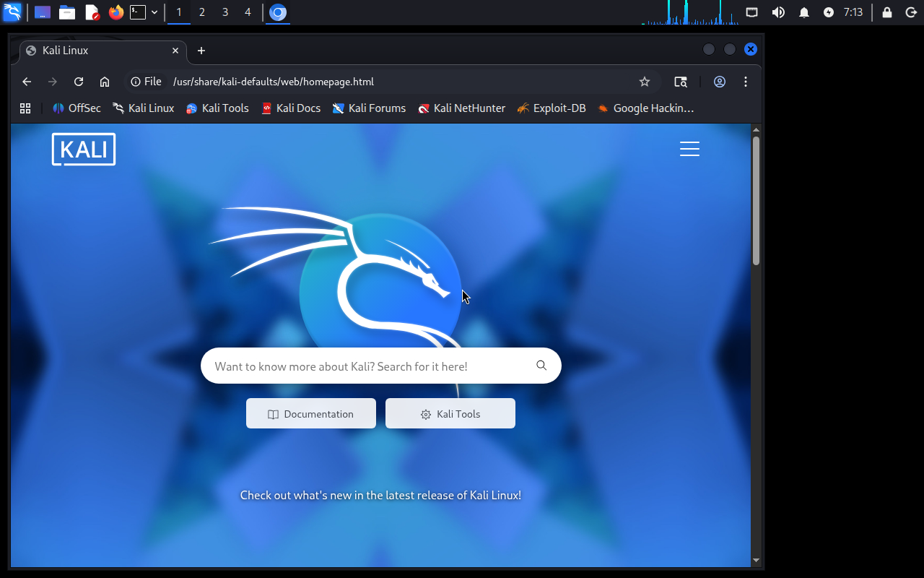924x578 pixels.
Task: Switch to workspace 2
Action: (202, 12)
